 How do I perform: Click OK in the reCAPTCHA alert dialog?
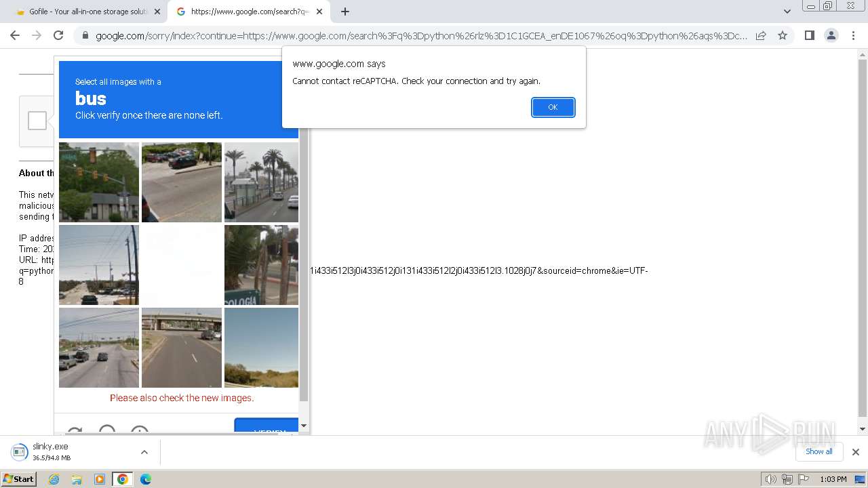[x=553, y=107]
